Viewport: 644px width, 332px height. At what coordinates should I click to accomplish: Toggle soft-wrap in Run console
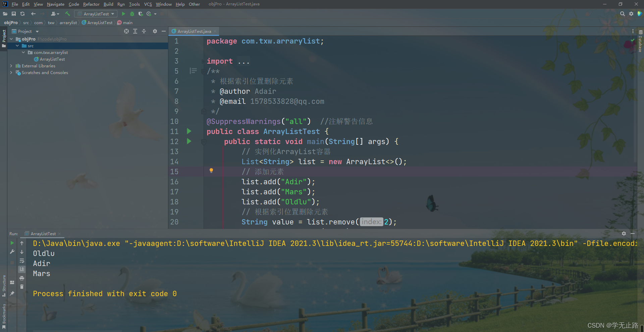coord(22,261)
